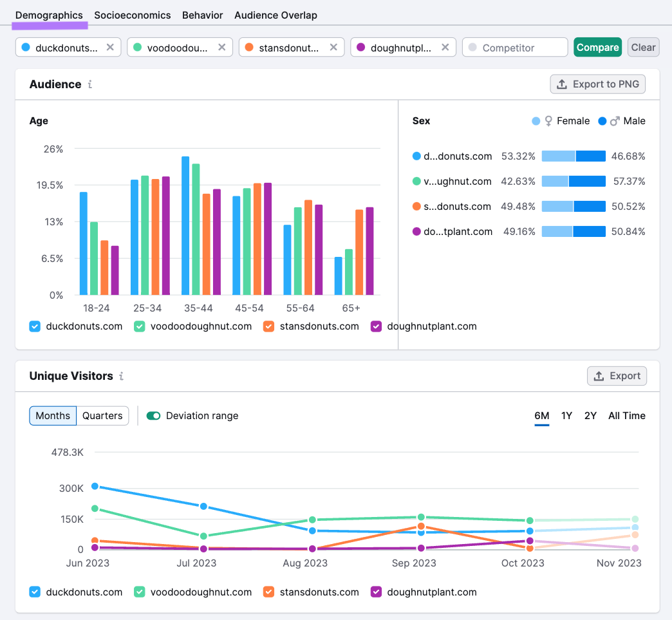Select the 1Y time range
The height and width of the screenshot is (620, 672).
pos(566,415)
